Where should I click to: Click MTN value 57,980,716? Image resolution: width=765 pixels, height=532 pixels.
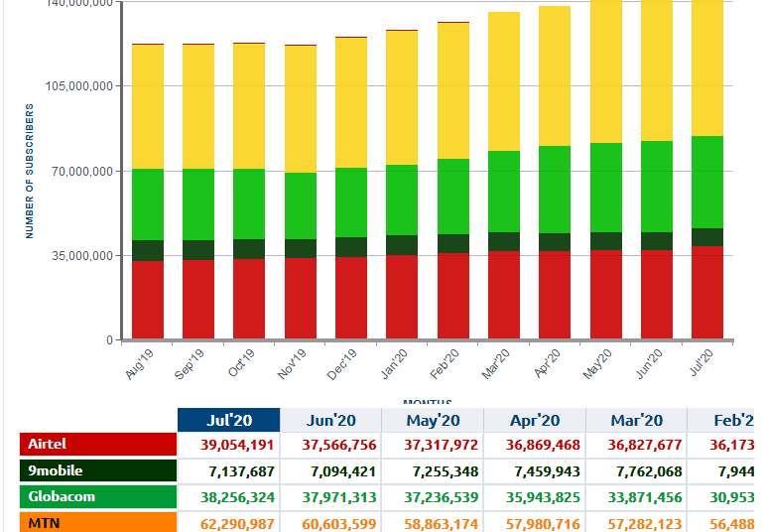543,524
